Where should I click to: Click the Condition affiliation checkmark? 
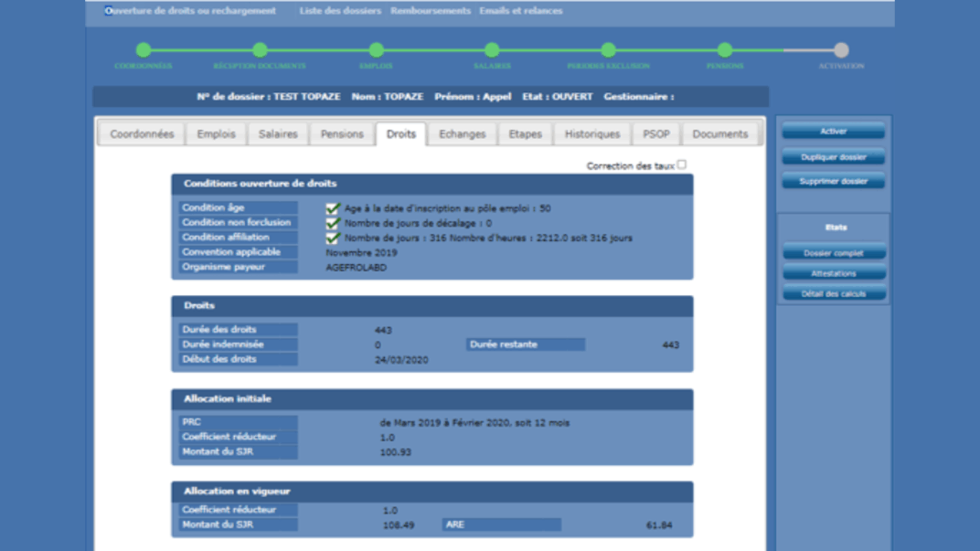pos(333,238)
